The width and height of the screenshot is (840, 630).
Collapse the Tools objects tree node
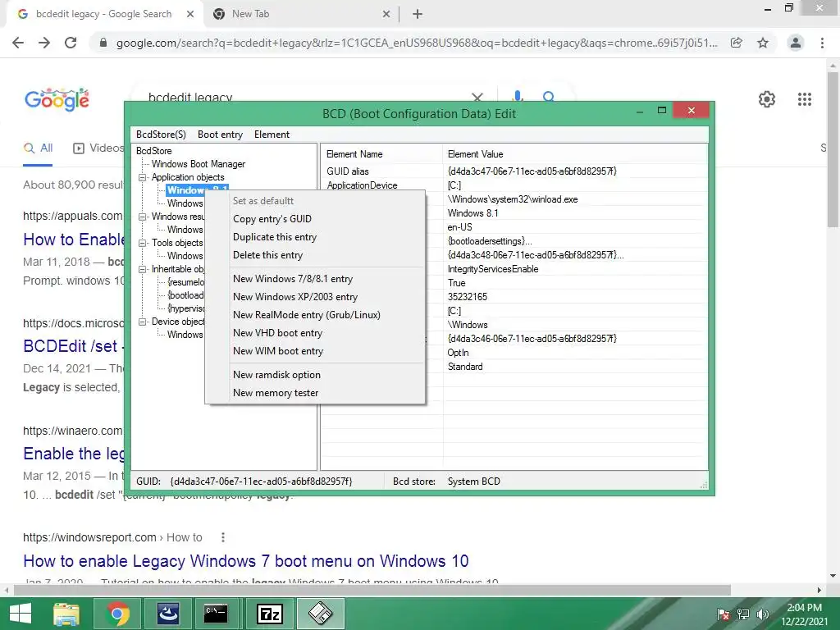pos(143,243)
